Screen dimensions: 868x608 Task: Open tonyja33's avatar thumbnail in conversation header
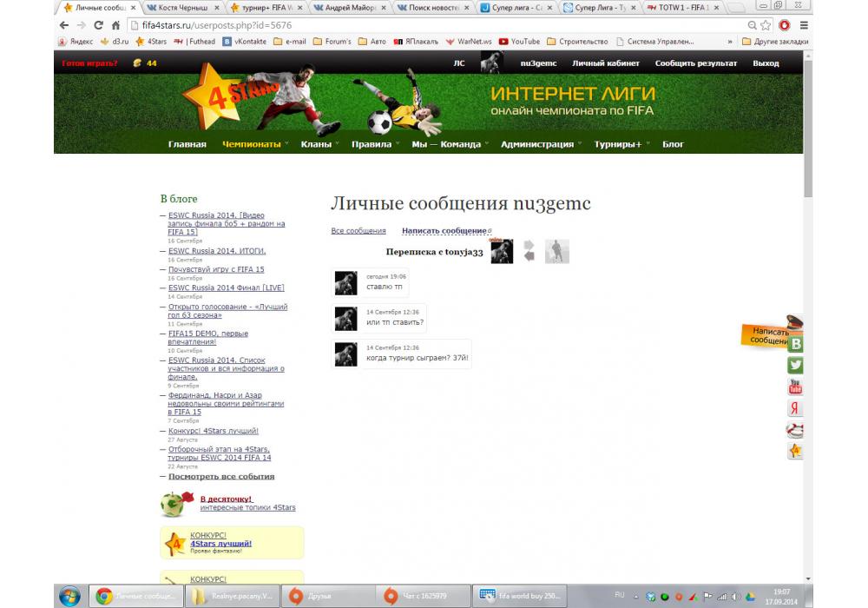click(557, 252)
